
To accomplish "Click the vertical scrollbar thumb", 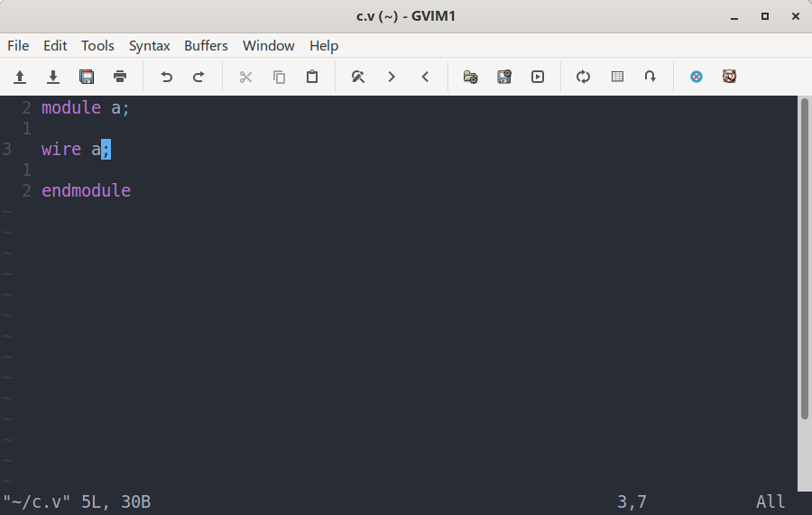I will [804, 258].
